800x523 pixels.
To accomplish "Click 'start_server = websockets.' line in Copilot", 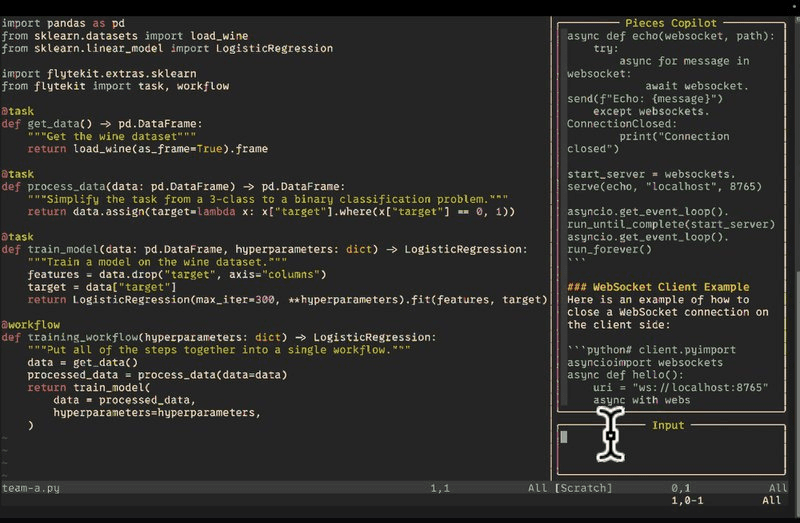I will coord(652,173).
